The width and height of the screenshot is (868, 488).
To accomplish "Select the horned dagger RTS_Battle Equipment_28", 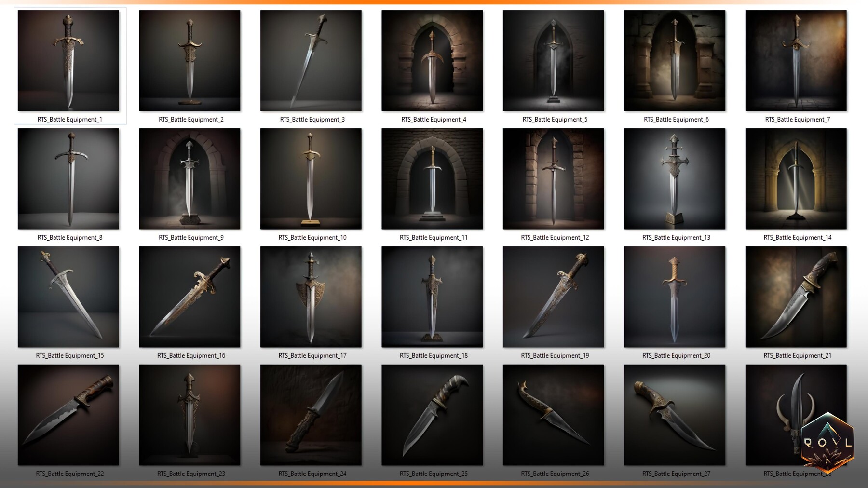I will coord(796,415).
